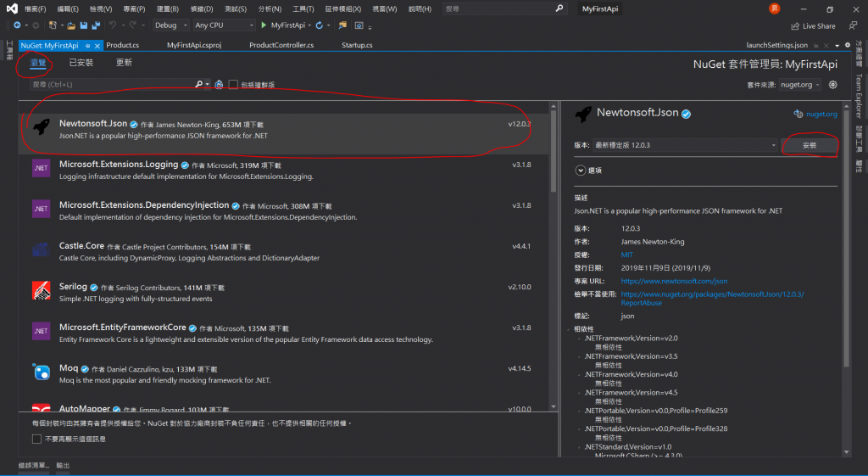This screenshot has height=476, width=868.
Task: Check the do not show this message again box
Action: click(37, 439)
